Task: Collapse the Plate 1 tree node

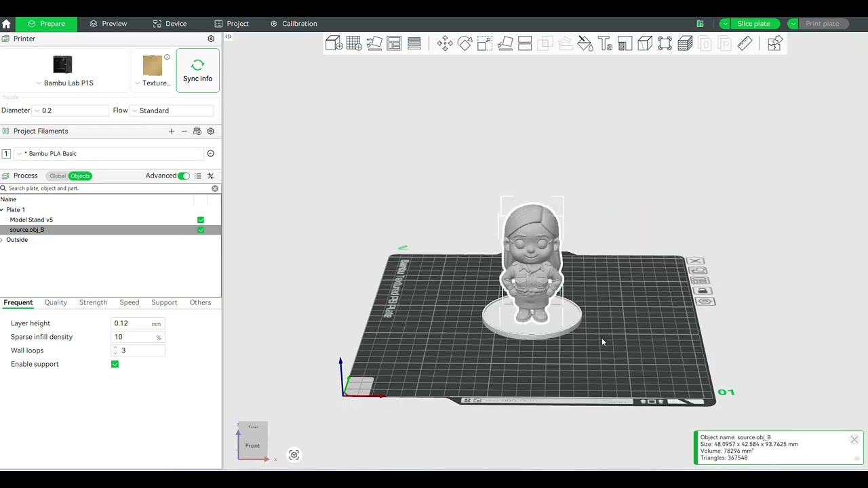Action: [x=2, y=210]
